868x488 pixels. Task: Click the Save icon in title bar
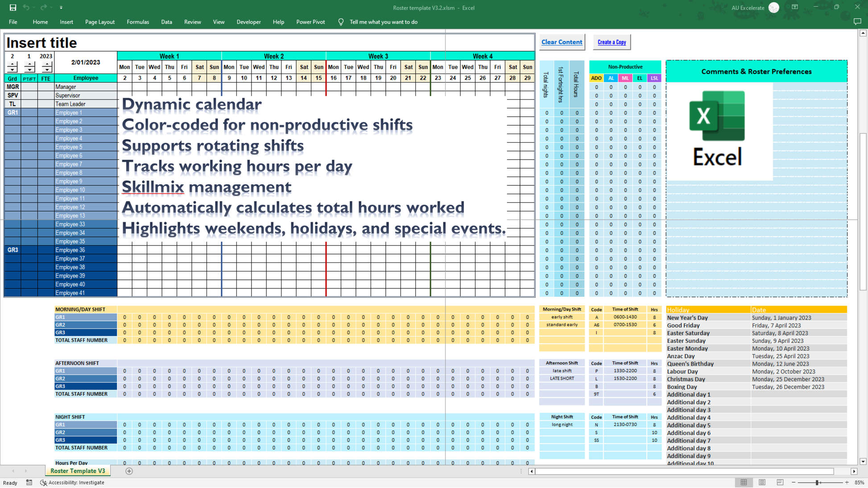(13, 8)
